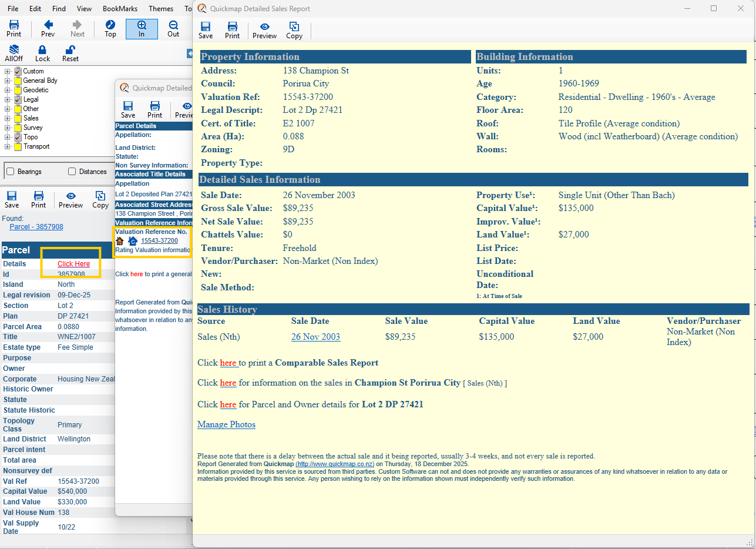Enable the Bearings checkbox
Image resolution: width=756 pixels, height=549 pixels.
pyautogui.click(x=10, y=172)
